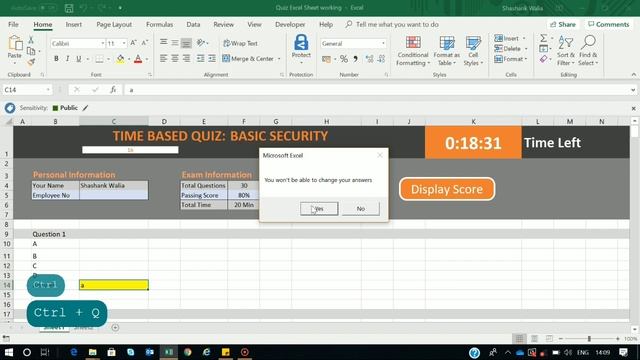Click the AutoSum sigma icon
640x360 pixels.
(x=544, y=38)
